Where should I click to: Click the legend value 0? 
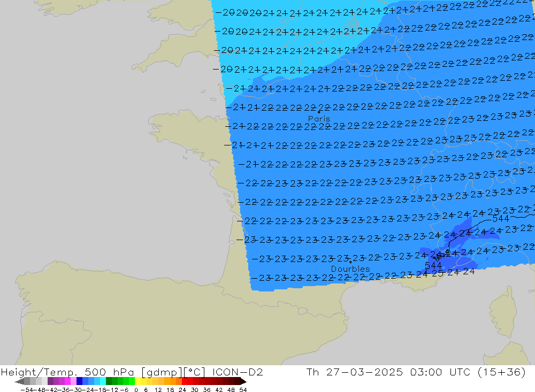click(136, 390)
